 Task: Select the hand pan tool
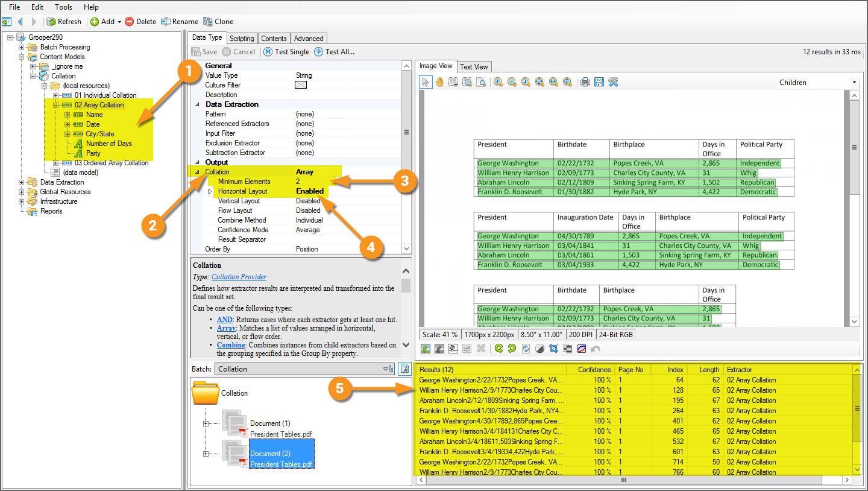click(439, 82)
